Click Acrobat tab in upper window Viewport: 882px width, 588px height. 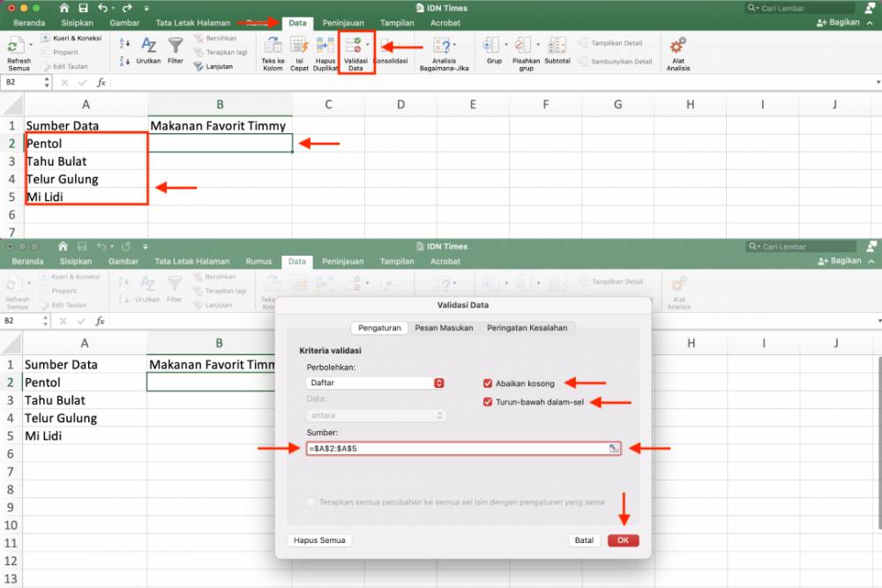tap(445, 23)
